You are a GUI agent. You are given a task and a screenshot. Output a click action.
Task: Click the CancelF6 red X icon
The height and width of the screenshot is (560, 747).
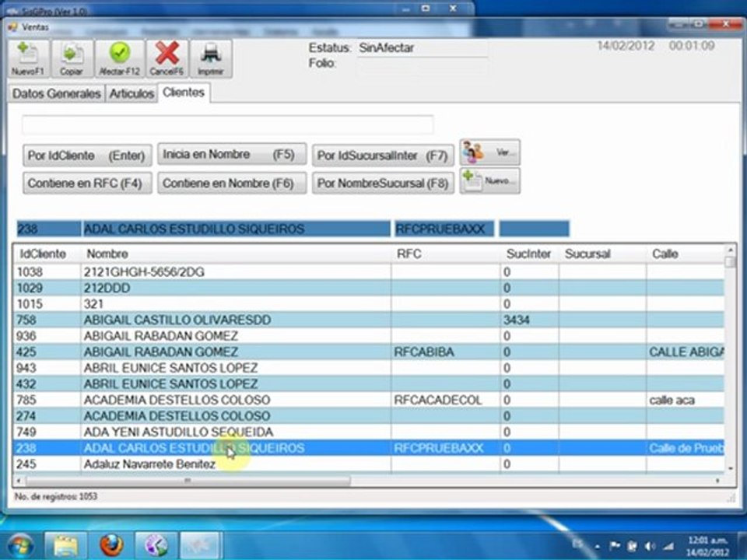(167, 58)
